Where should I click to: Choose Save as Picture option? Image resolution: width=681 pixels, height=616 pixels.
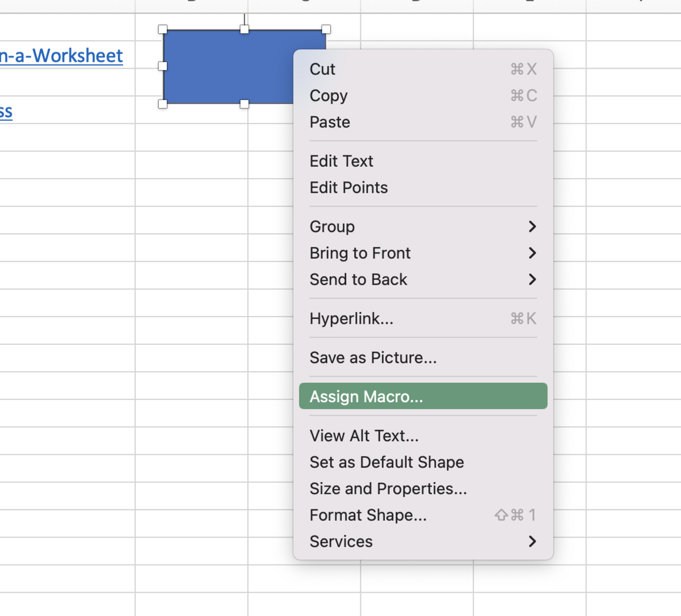coord(423,358)
